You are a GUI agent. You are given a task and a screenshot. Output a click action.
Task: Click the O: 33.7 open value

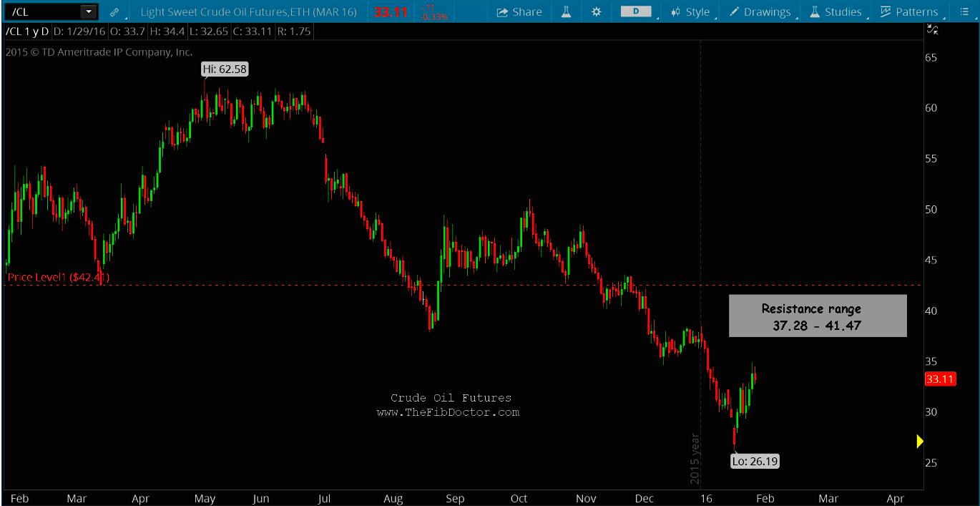[x=126, y=31]
